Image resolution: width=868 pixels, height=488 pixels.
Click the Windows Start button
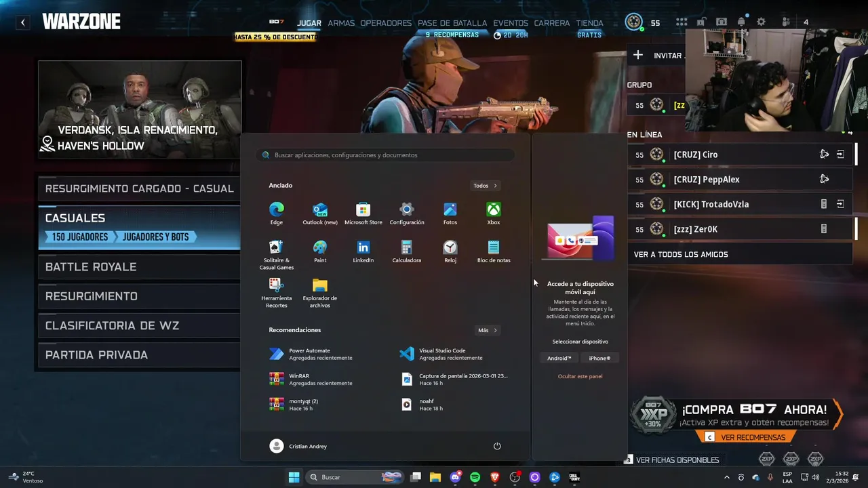[x=294, y=477]
